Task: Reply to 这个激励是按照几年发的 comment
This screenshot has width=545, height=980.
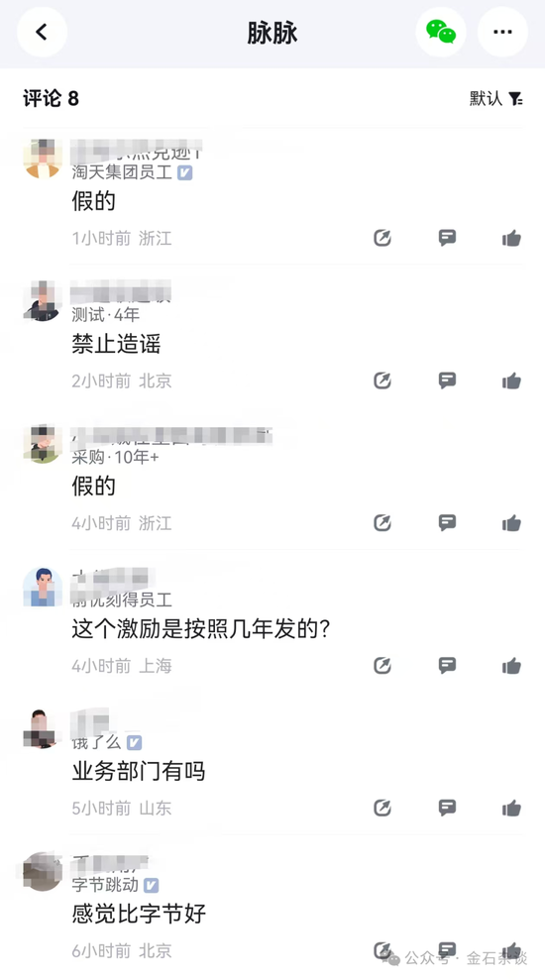Action: [447, 666]
